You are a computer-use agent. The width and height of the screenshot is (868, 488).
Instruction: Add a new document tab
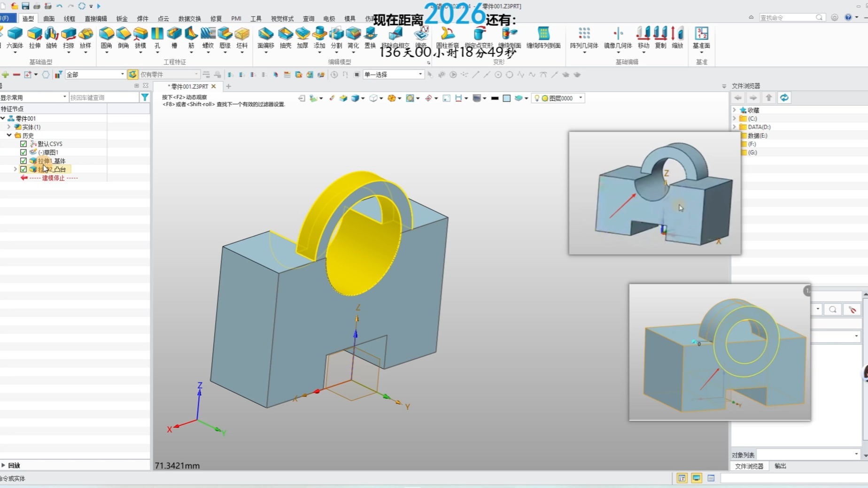click(x=229, y=86)
